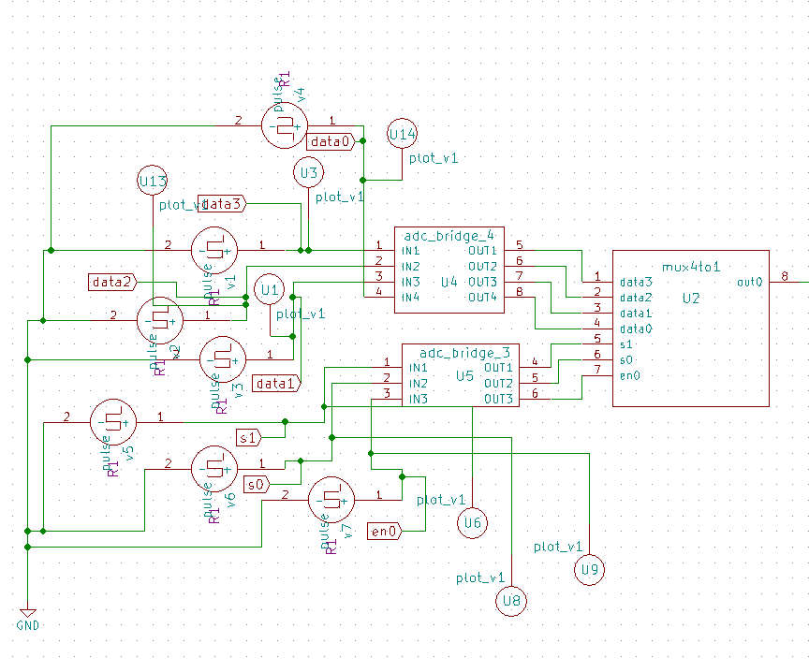Select the plot_v1 probe U1
This screenshot has width=809, height=672.
click(270, 290)
